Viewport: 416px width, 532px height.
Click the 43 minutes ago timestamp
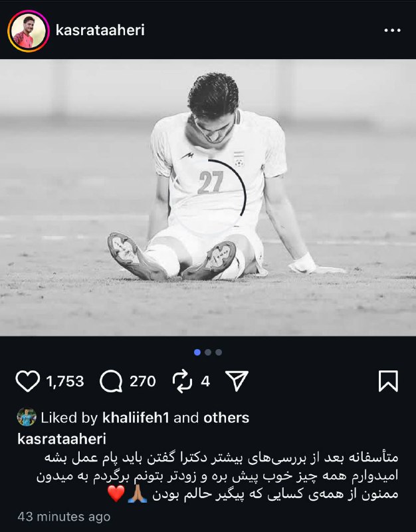pyautogui.click(x=64, y=517)
